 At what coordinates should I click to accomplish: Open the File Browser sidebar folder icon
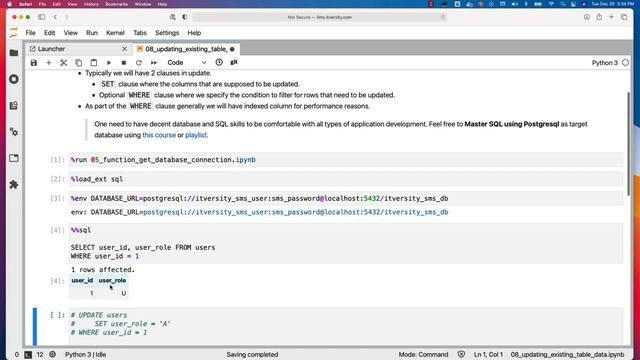pyautogui.click(x=14, y=53)
